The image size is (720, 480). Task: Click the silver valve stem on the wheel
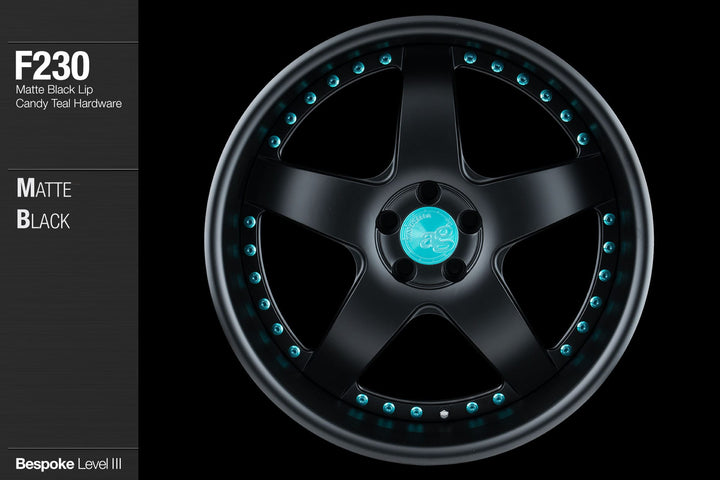click(444, 414)
